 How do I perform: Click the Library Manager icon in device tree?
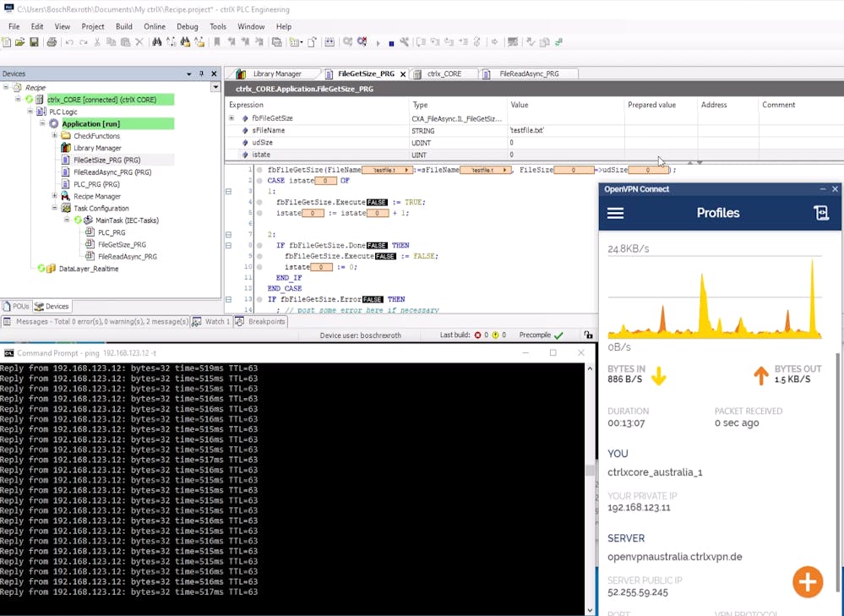(66, 148)
